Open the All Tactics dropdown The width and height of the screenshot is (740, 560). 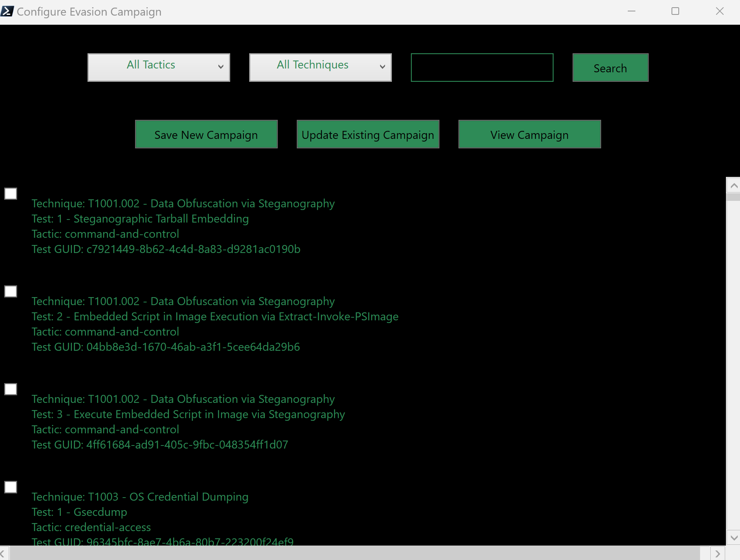coord(159,67)
